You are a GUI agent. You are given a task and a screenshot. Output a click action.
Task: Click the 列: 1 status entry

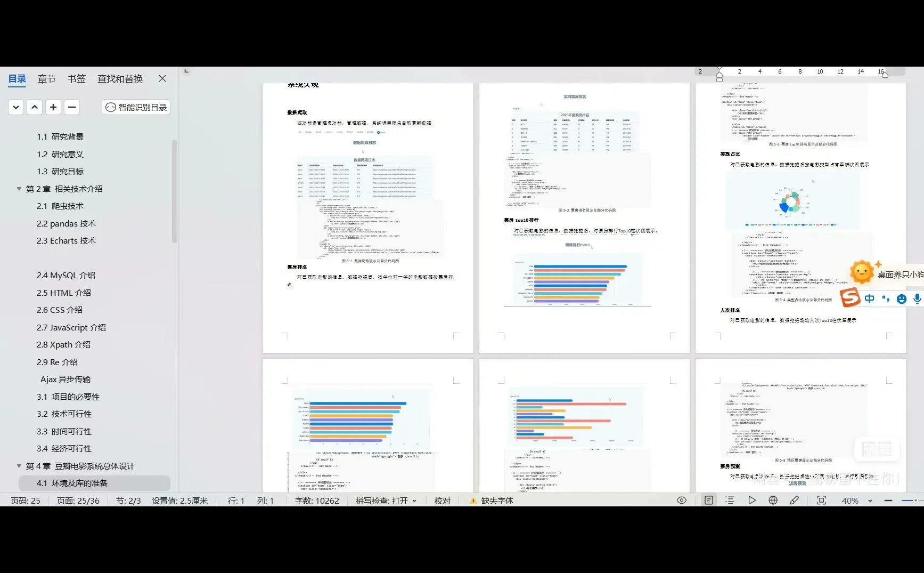[x=265, y=501]
